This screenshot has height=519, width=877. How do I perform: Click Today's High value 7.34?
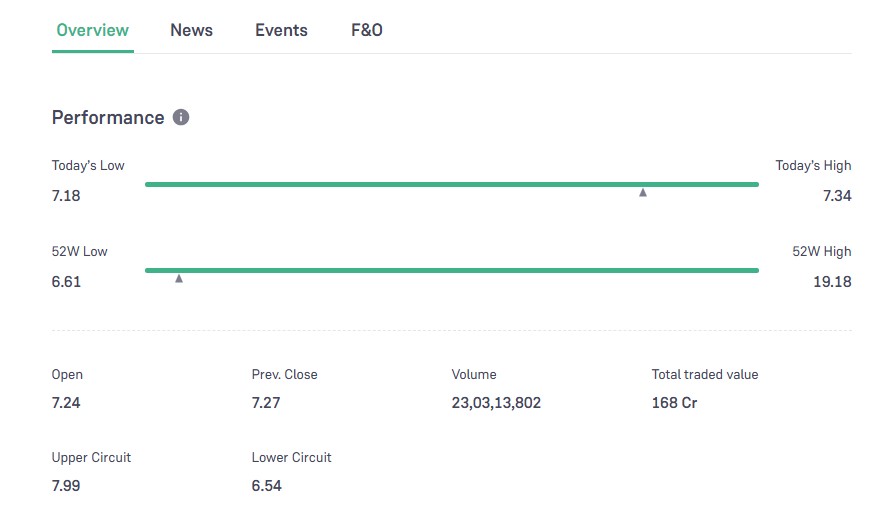click(x=836, y=196)
